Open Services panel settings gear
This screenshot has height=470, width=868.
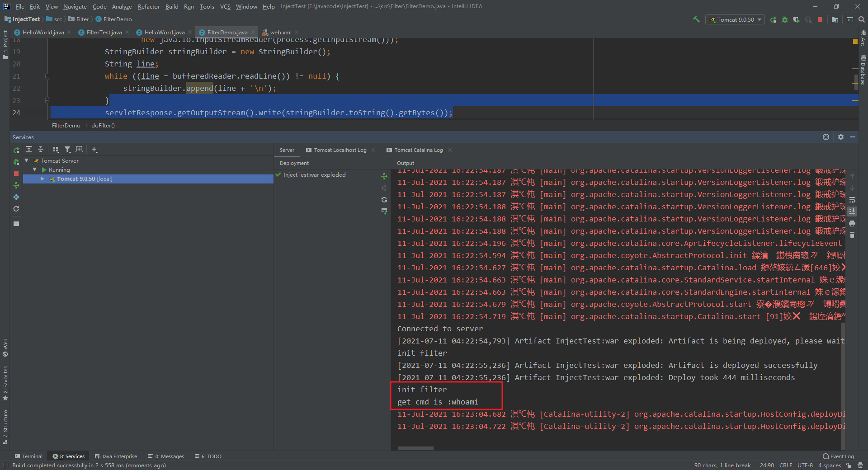coord(841,137)
